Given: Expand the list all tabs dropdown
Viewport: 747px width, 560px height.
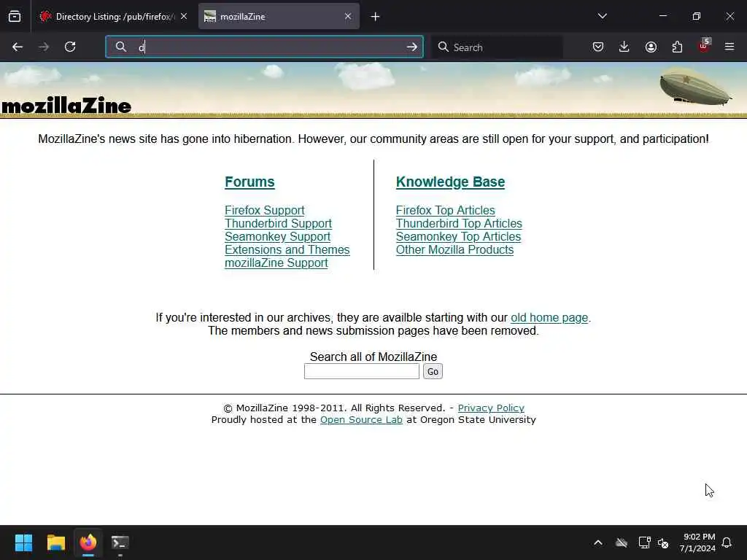Looking at the screenshot, I should point(602,16).
